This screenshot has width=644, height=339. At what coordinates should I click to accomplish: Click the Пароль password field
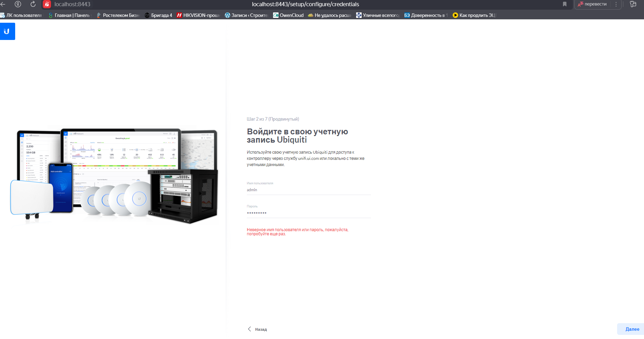click(x=309, y=213)
